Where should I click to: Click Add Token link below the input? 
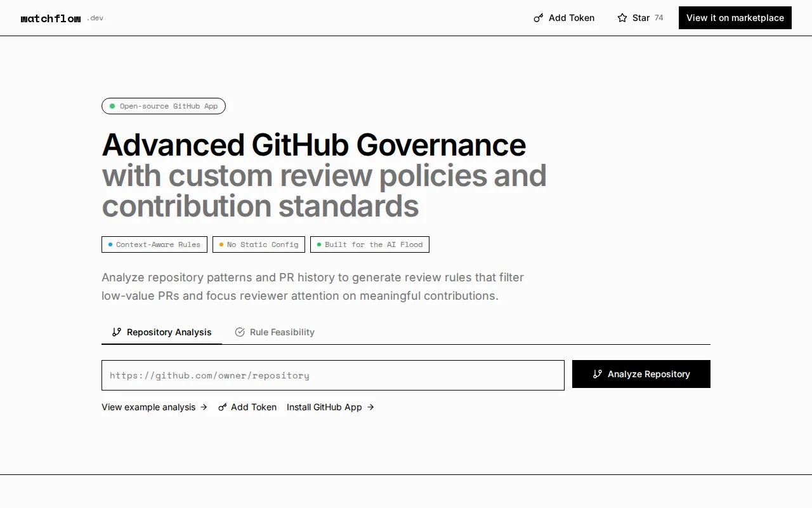247,407
